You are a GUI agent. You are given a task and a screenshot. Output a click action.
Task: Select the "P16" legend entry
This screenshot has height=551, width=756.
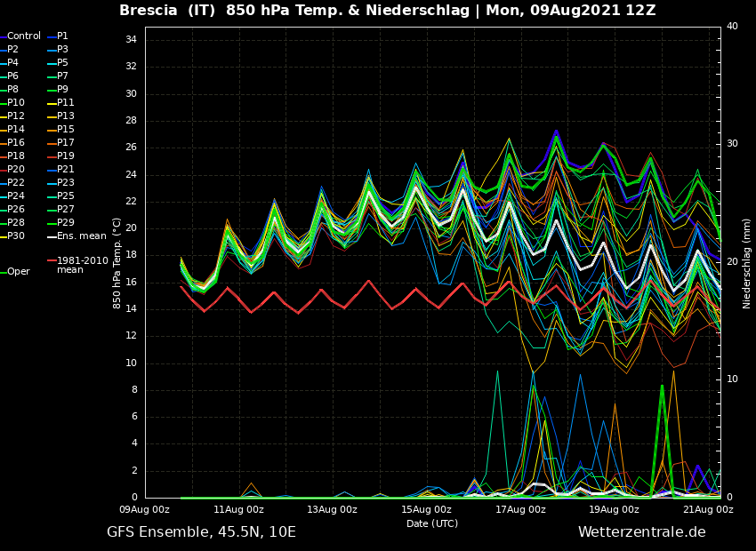pyautogui.click(x=12, y=142)
